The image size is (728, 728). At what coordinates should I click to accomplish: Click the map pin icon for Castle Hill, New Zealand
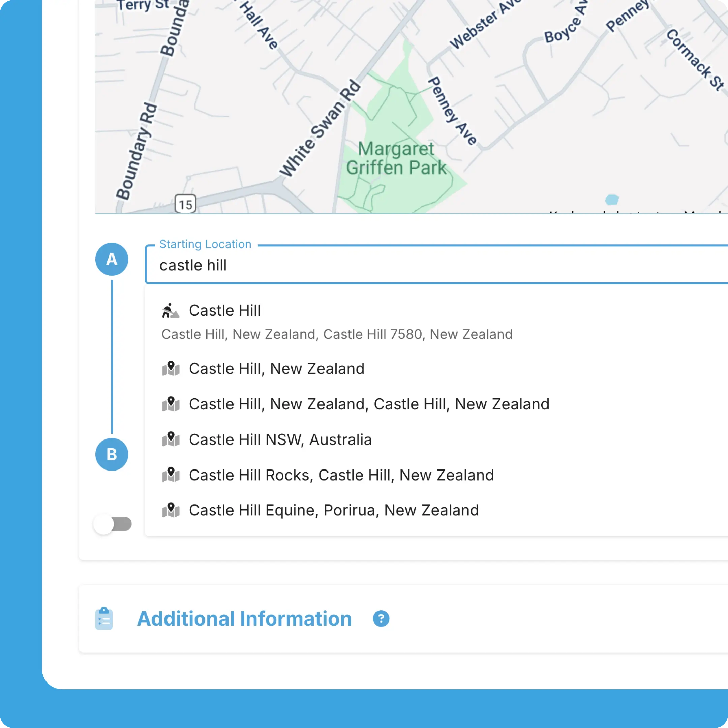[171, 369]
